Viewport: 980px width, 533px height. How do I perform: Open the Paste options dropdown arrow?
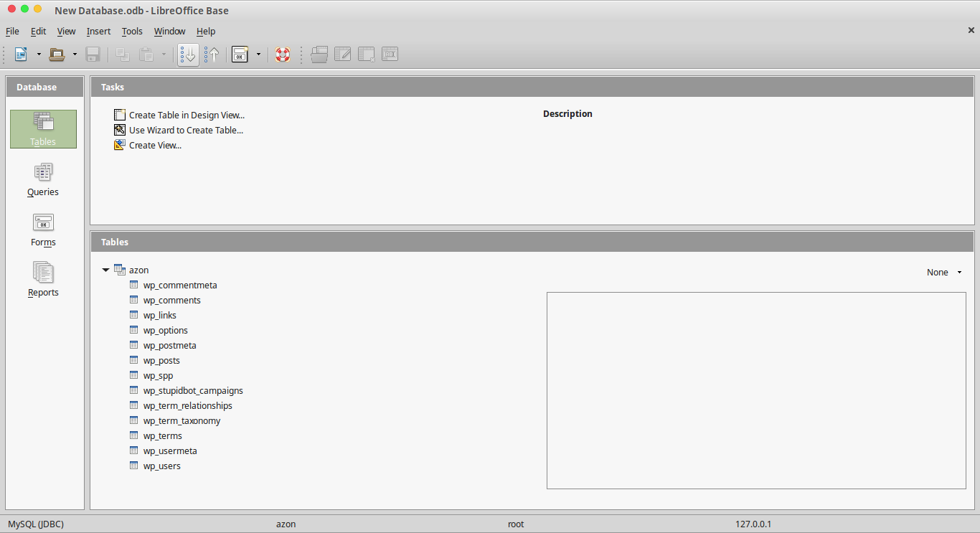(164, 55)
